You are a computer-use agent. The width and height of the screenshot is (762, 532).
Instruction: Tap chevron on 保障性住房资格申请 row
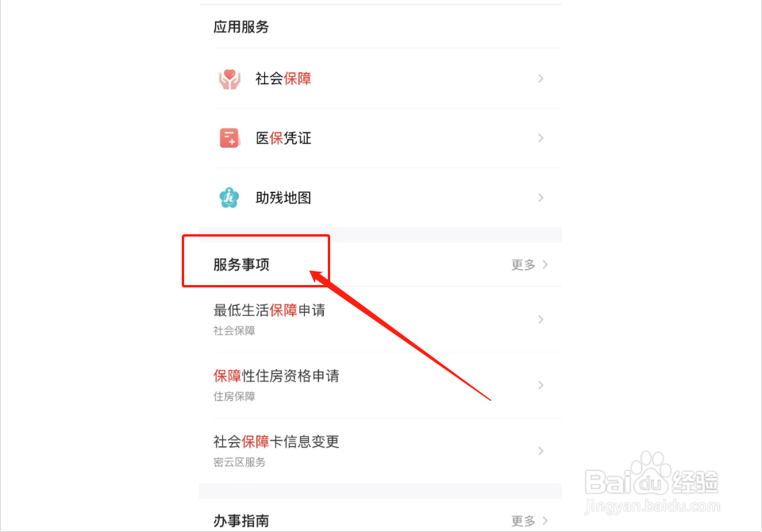coord(541,385)
